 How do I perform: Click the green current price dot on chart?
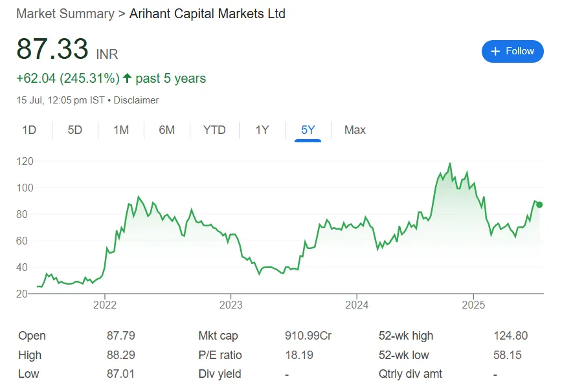(539, 205)
